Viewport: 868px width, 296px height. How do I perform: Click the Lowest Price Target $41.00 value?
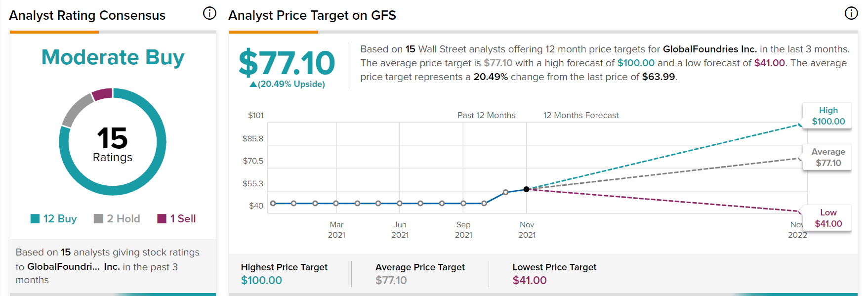click(530, 281)
